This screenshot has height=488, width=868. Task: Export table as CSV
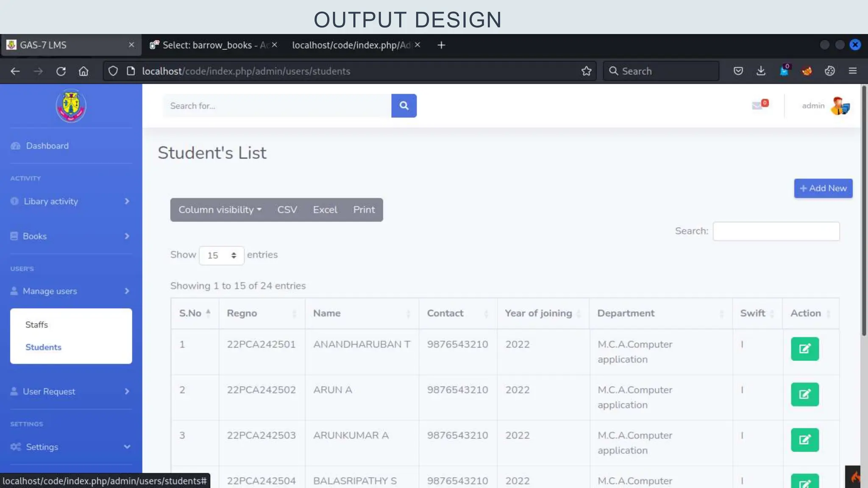coord(287,210)
